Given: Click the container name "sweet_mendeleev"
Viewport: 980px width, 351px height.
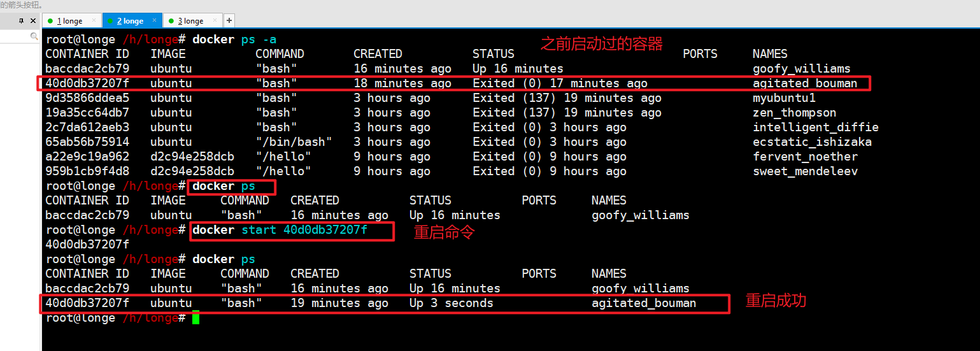Looking at the screenshot, I should (805, 171).
